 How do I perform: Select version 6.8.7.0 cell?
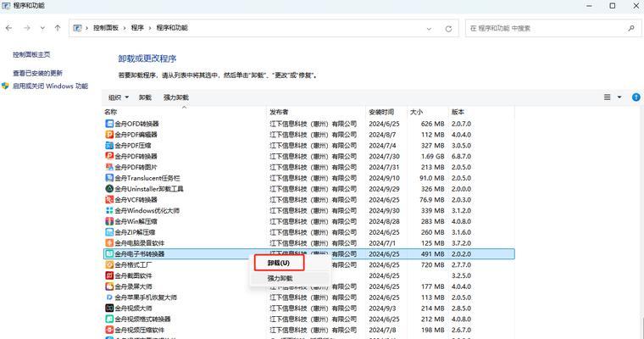461,156
